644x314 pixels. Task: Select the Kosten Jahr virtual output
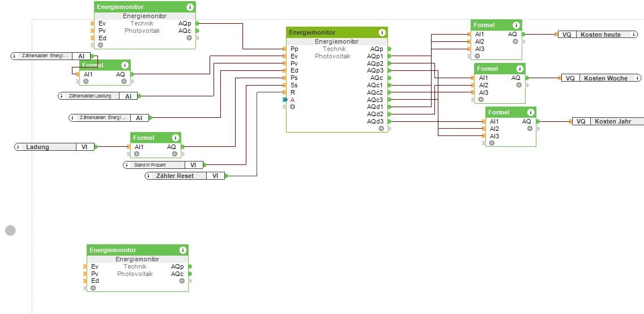(x=608, y=121)
